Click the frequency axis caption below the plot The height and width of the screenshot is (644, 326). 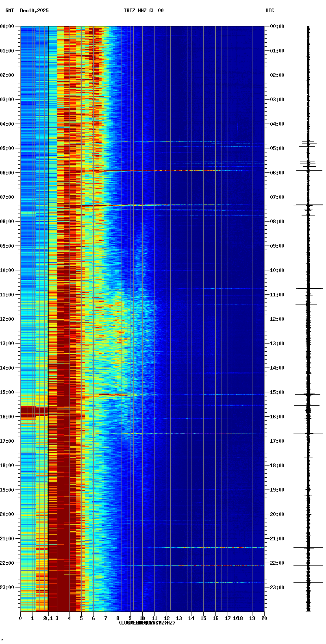point(147,623)
